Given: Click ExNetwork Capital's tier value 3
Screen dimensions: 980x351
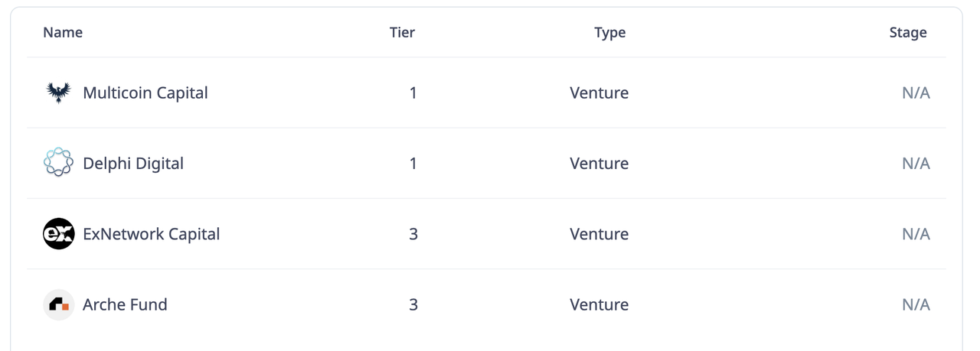Looking at the screenshot, I should pyautogui.click(x=413, y=234).
